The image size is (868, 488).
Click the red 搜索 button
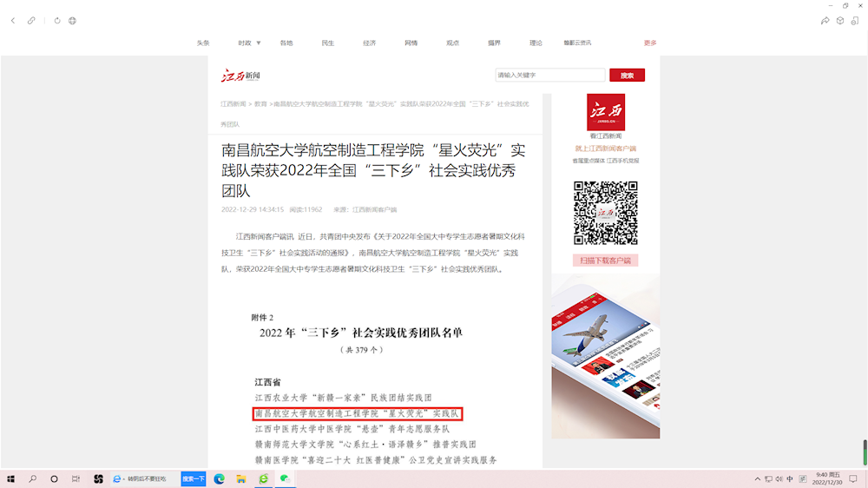click(627, 76)
